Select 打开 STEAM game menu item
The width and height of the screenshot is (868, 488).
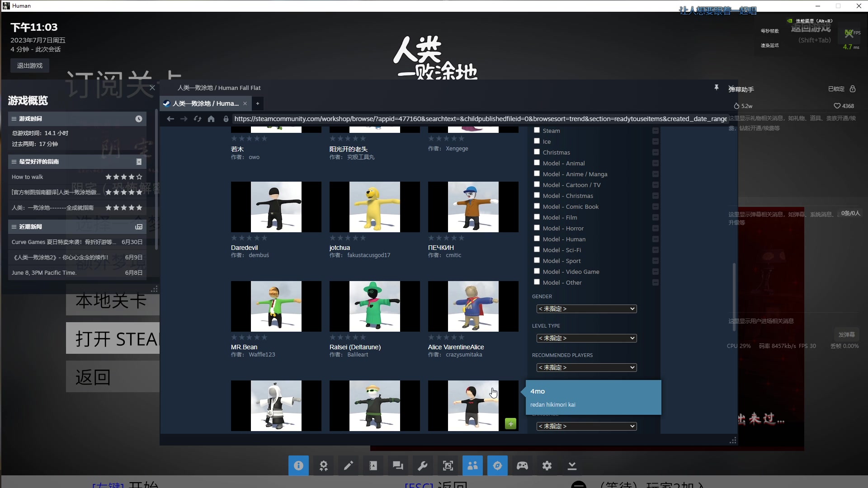(x=113, y=338)
